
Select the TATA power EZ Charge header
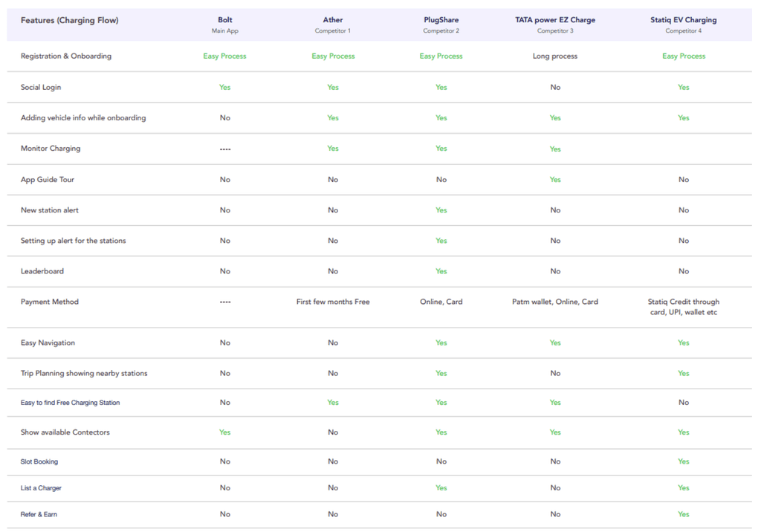tap(555, 25)
